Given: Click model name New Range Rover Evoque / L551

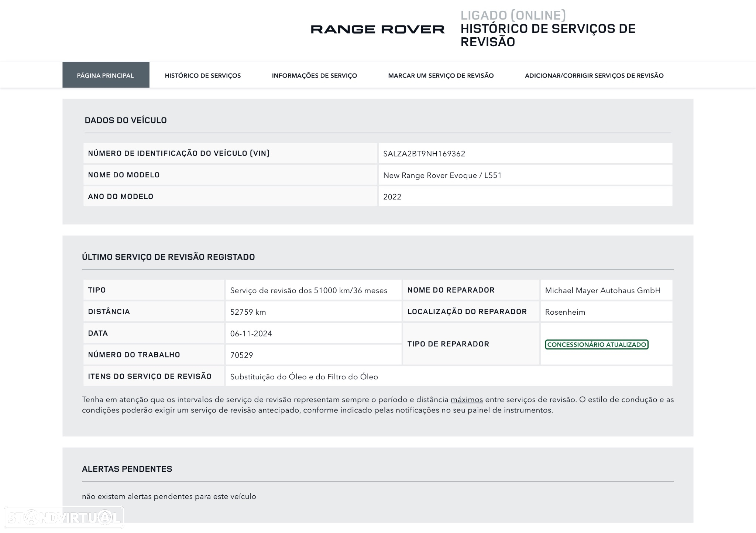Looking at the screenshot, I should pyautogui.click(x=442, y=175).
